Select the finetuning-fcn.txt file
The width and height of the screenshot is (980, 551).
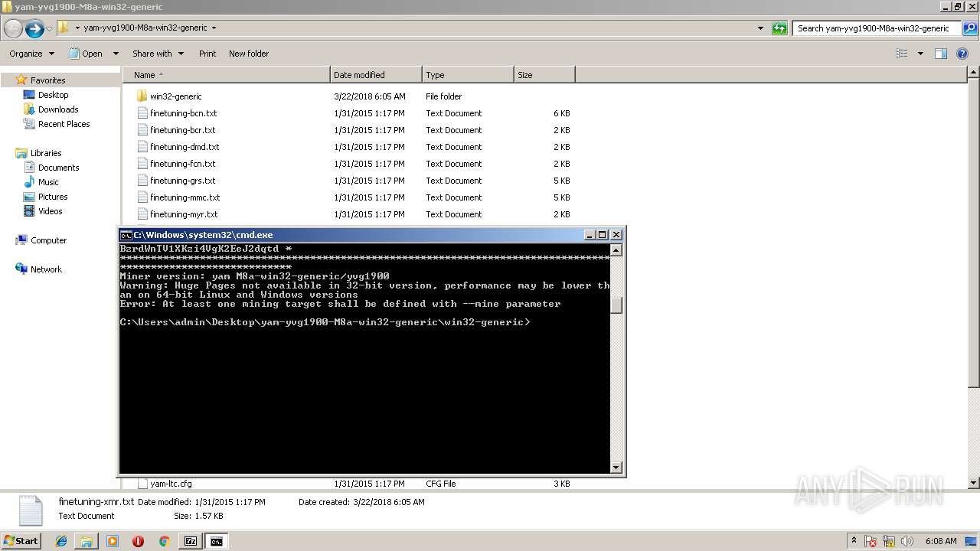(182, 164)
